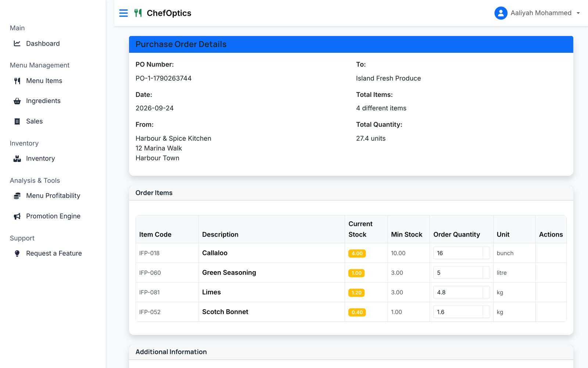Click the Menu Profitability coins icon

(17, 196)
